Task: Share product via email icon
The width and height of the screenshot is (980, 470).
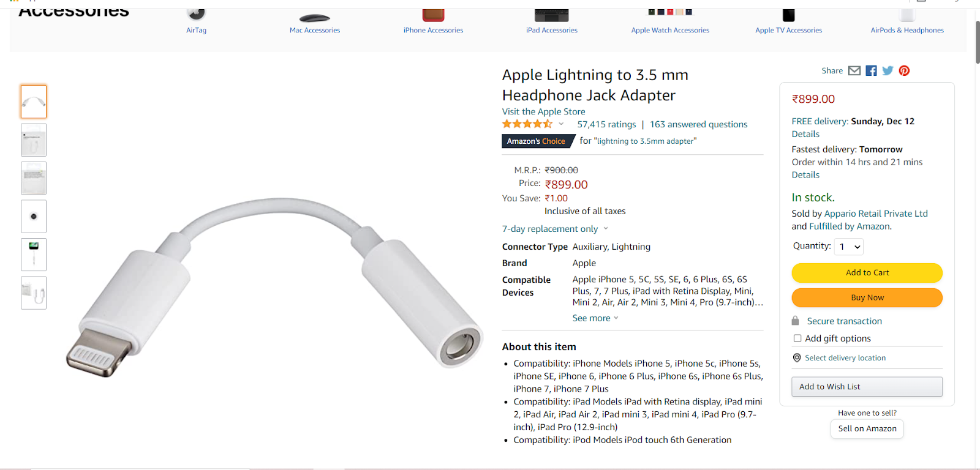Action: (x=854, y=70)
